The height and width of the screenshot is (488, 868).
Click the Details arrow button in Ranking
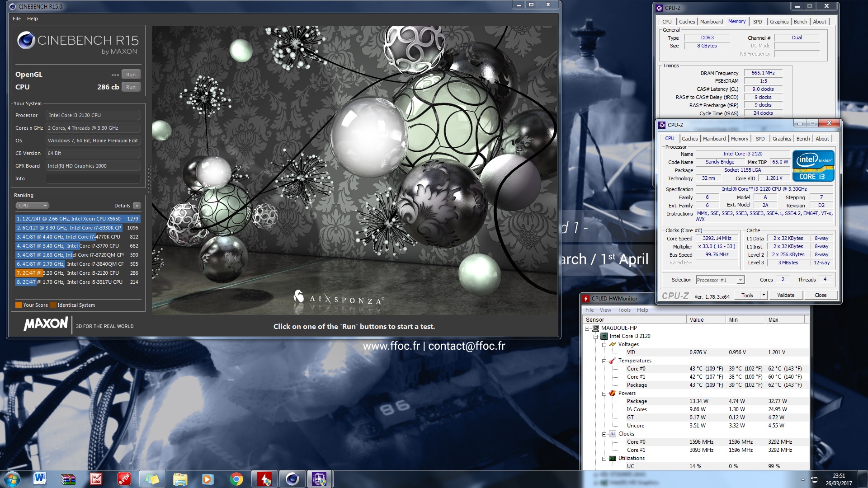click(x=137, y=206)
